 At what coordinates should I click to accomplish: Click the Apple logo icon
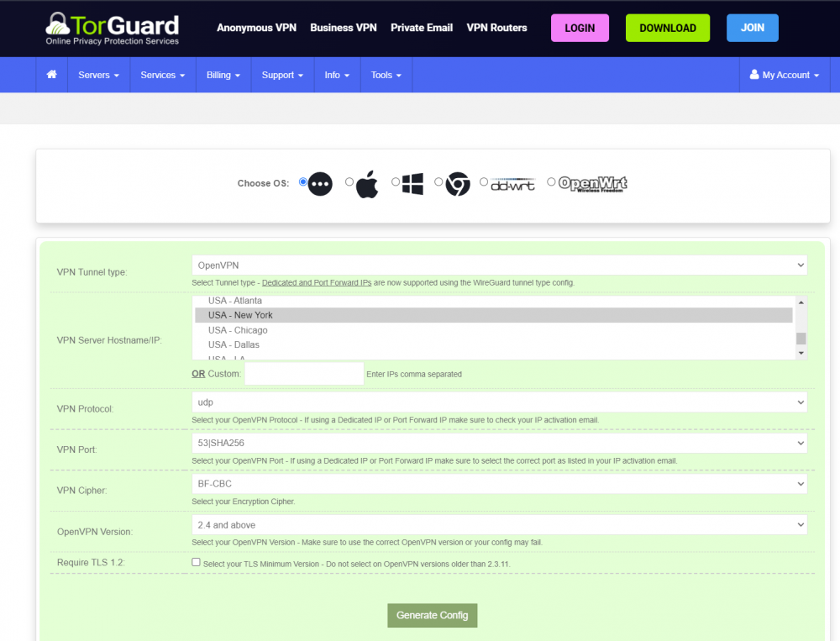367,184
